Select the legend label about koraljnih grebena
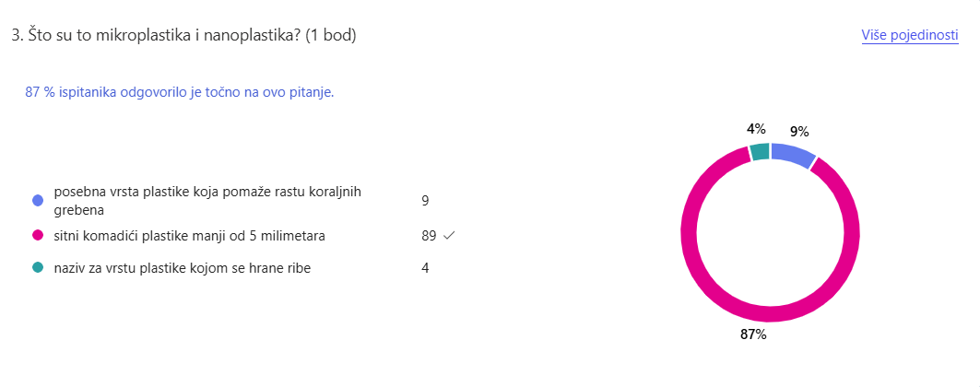 click(207, 200)
